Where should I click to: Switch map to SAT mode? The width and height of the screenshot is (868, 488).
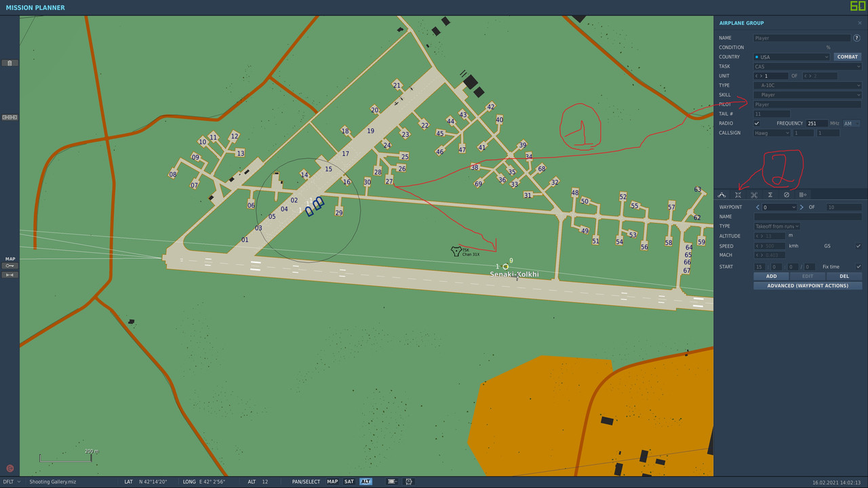pyautogui.click(x=349, y=482)
